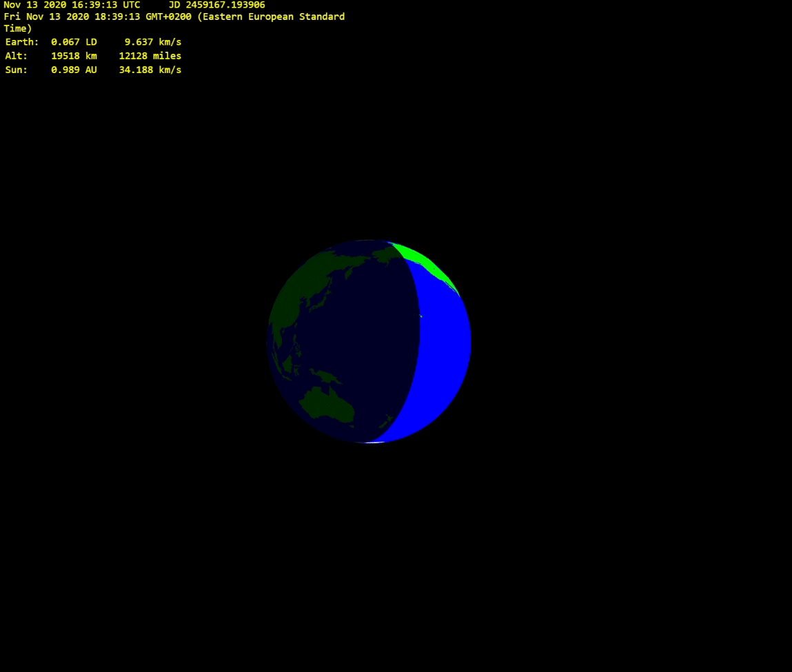792x672 pixels.
Task: Click the UTC date and time readout
Action: 72,5
